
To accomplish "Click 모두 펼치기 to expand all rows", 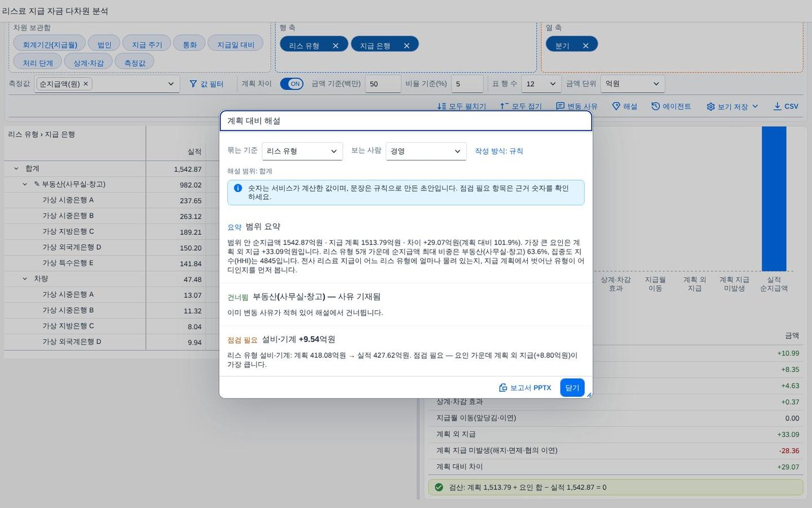I will (x=461, y=106).
